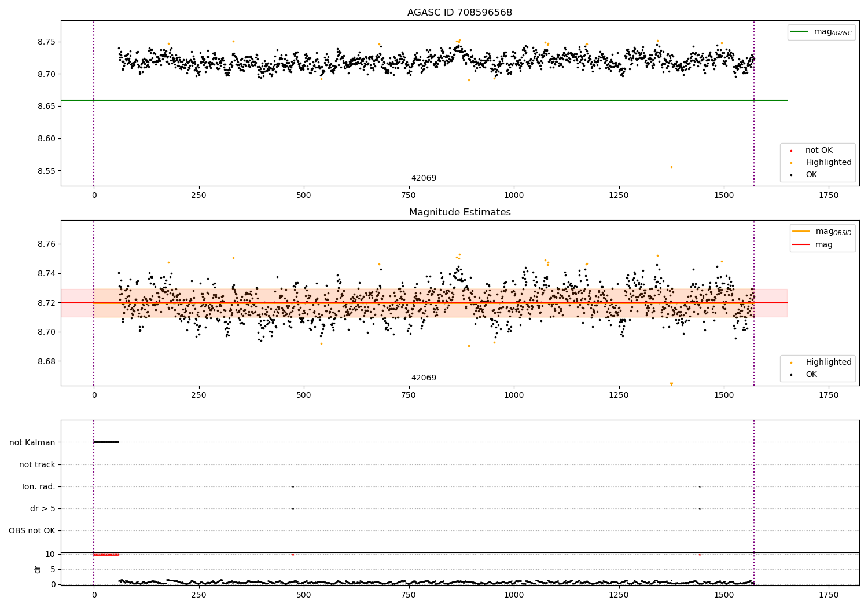This screenshot has height=608, width=868.
Task: Click the 8.72 y-tick label in the middle plot
Action: click(46, 303)
